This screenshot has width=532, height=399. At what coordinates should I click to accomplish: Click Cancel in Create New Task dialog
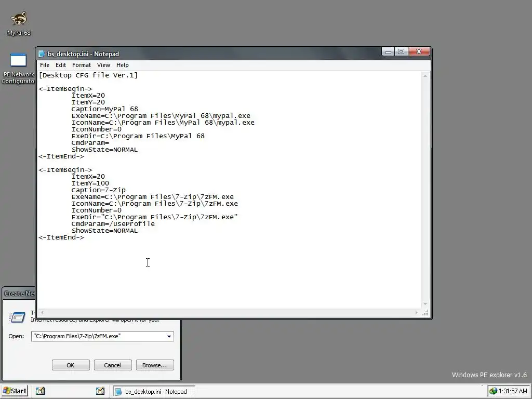click(112, 365)
